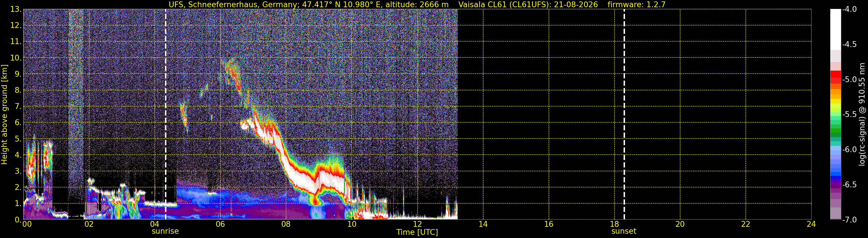Click the 'Height above ground [km]' axis label

pyautogui.click(x=4, y=115)
